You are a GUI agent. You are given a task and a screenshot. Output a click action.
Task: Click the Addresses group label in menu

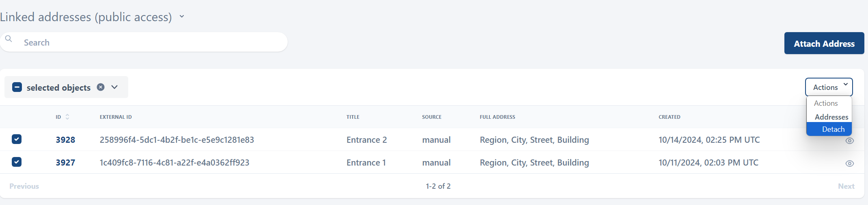tap(831, 117)
